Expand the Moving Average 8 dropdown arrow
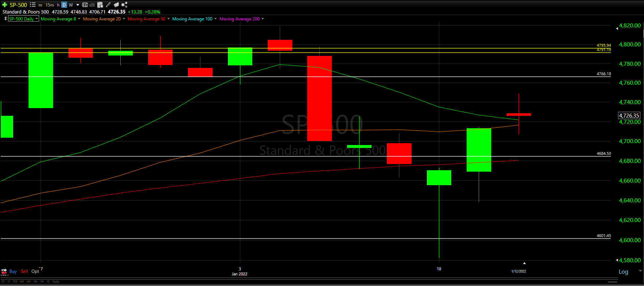 [x=79, y=19]
